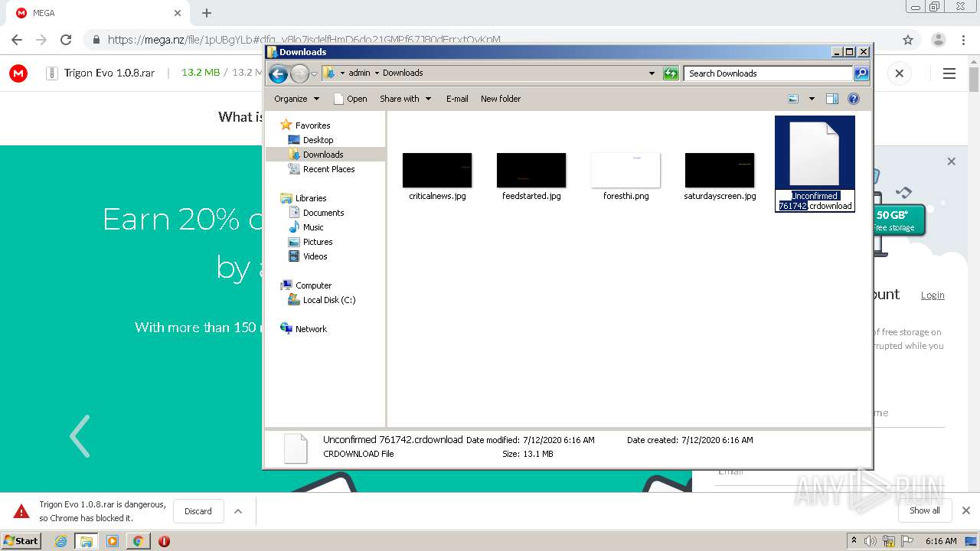Expand the view options dropdown arrow

coord(812,99)
